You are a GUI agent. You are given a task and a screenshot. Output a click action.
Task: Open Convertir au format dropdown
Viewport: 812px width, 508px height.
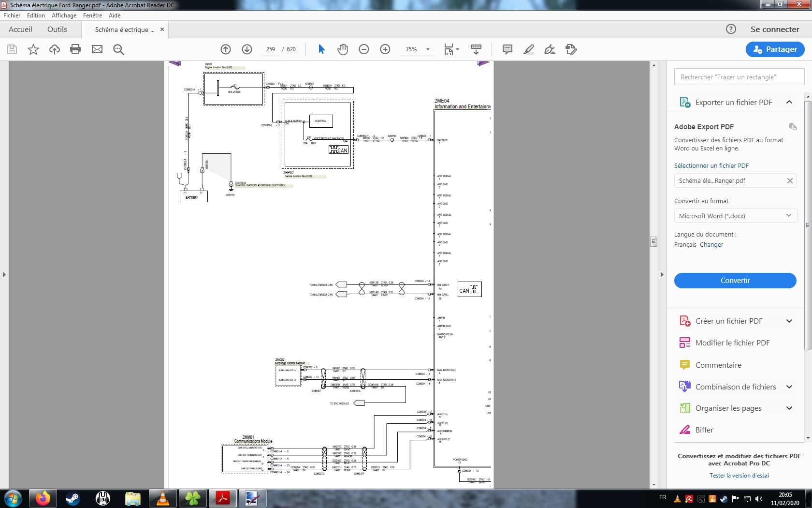(x=735, y=216)
